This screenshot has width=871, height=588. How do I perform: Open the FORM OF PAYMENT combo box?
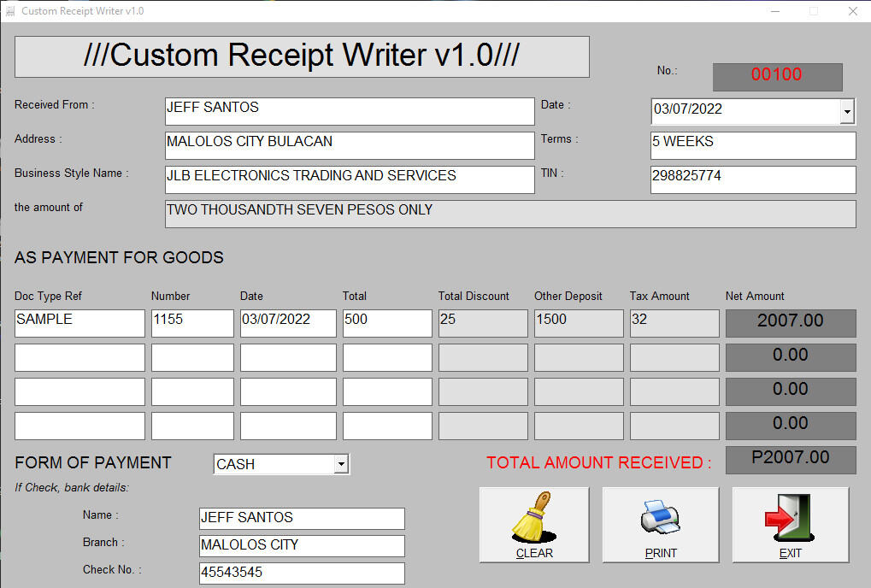tap(341, 463)
